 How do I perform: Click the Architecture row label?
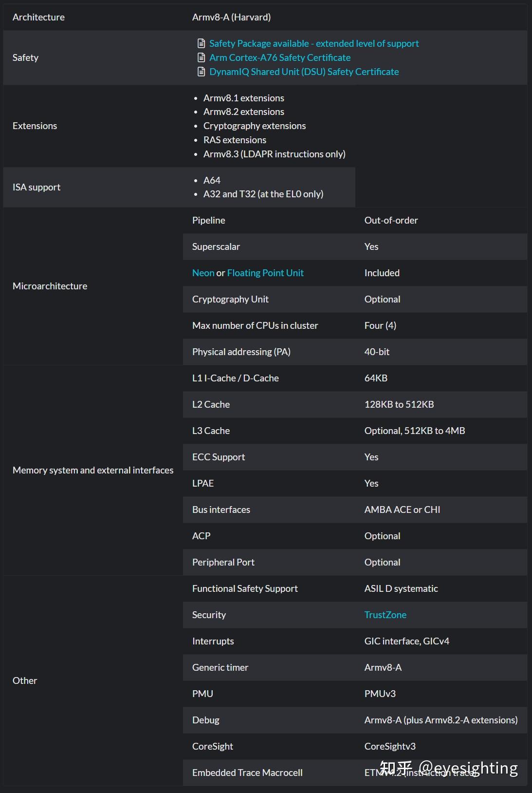click(x=38, y=17)
